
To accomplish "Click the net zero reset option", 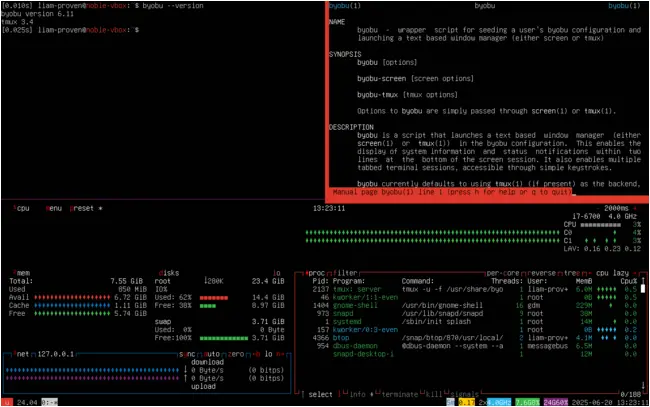I will 236,354.
